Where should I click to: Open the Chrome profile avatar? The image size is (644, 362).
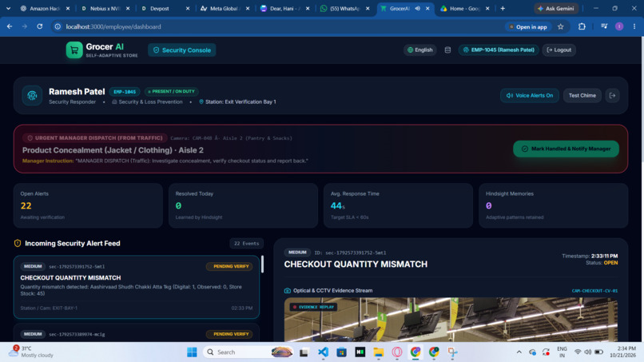point(619,26)
